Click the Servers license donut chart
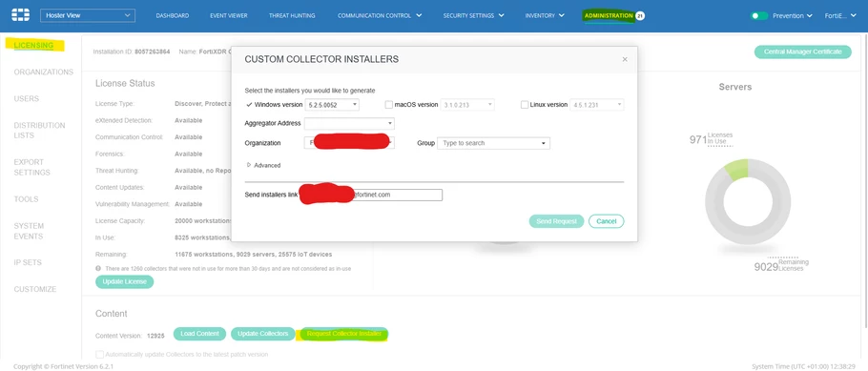Screen dimensions: 868x371 [747, 202]
